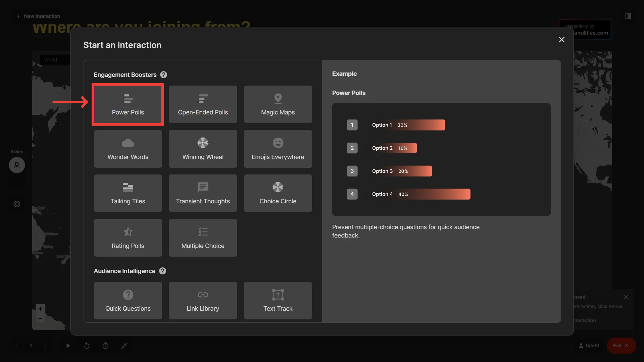This screenshot has width=644, height=362.
Task: Select the Winning Wheel icon
Action: coord(203,143)
